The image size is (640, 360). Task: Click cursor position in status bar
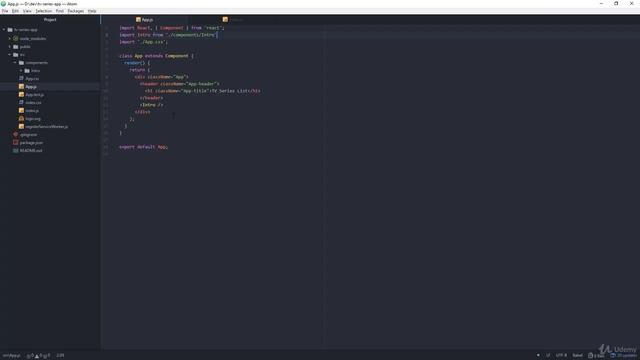pos(60,356)
